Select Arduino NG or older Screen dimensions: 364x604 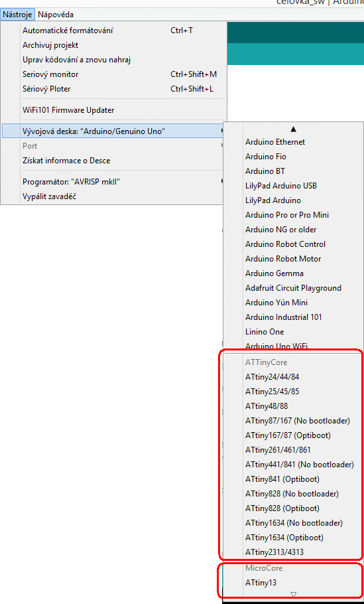pos(293,230)
